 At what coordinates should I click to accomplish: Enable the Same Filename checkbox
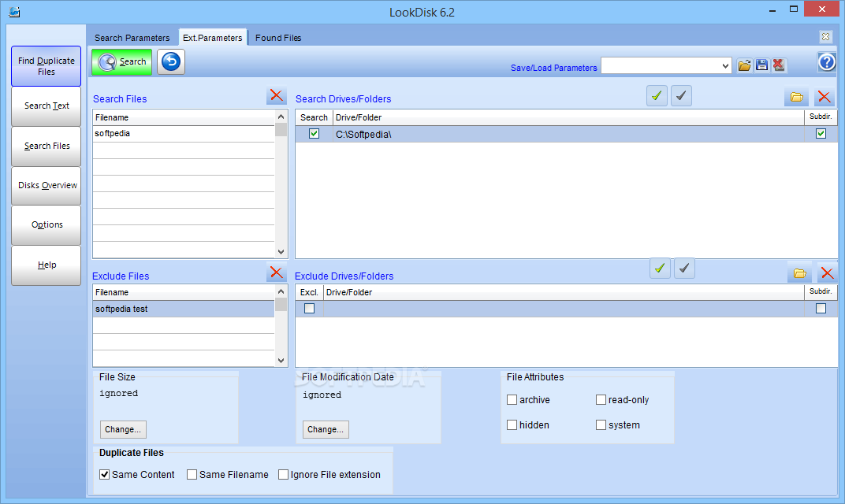(192, 475)
